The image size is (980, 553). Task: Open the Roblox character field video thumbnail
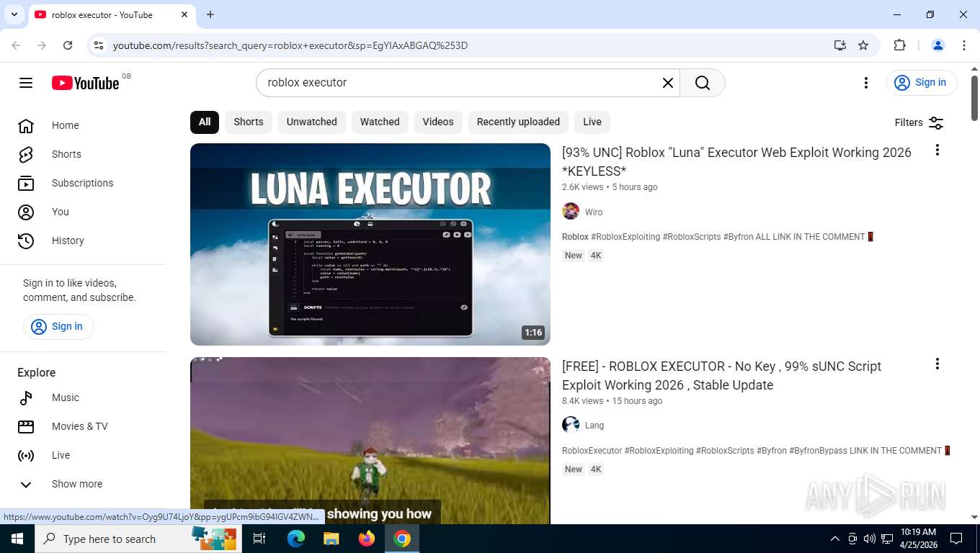pos(370,441)
